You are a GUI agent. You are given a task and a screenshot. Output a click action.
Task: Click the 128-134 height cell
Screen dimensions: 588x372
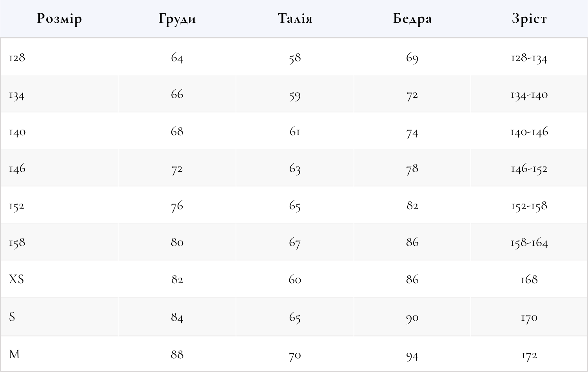click(529, 58)
